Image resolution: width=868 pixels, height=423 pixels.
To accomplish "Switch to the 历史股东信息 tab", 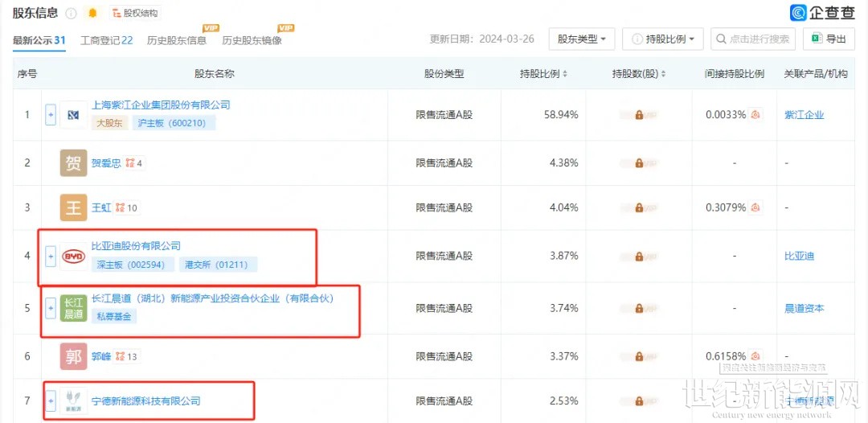I will click(176, 40).
